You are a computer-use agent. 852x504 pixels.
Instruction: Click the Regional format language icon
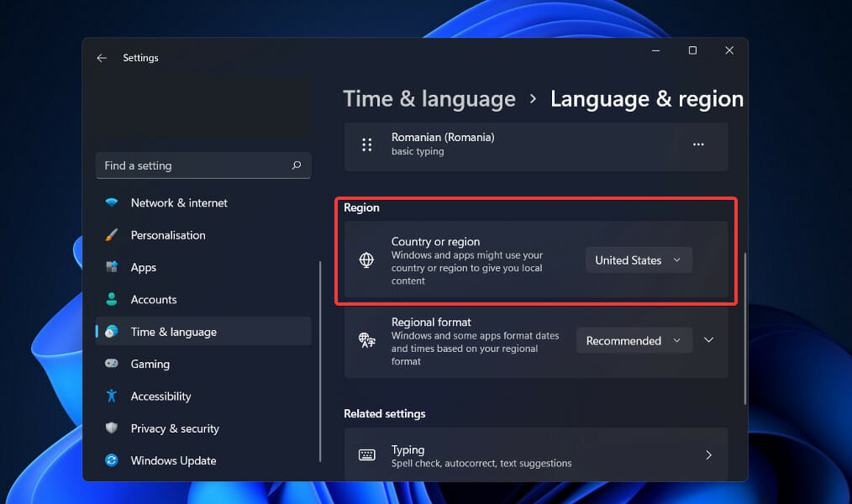pos(367,340)
